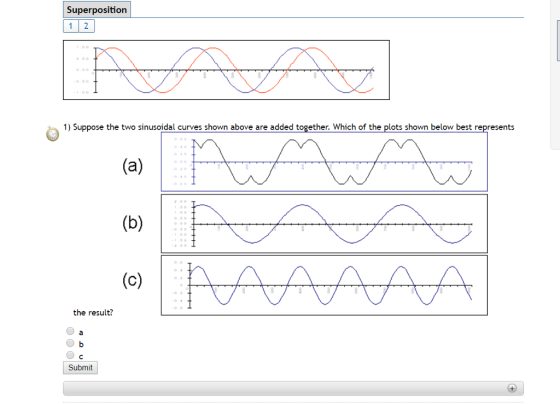This screenshot has height=404, width=560.
Task: Click plot (c) with higher-frequency wave
Action: (x=324, y=285)
